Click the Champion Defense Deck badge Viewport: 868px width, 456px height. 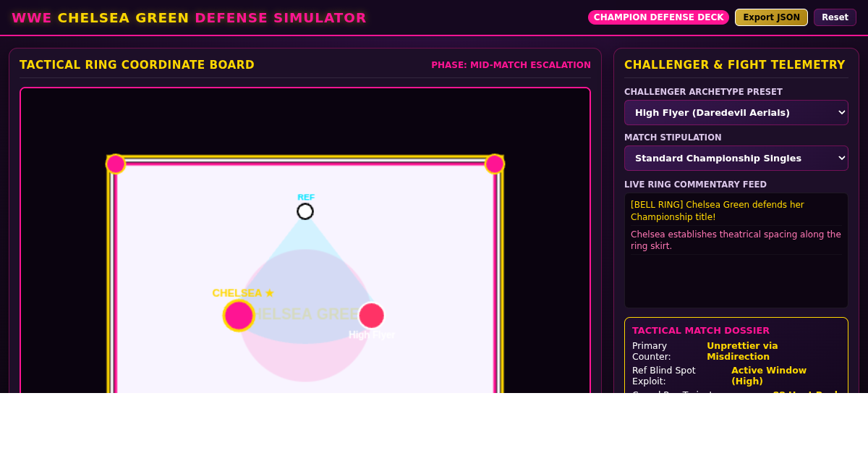658,17
